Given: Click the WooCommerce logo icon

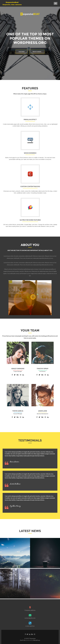Looking at the screenshot, I should [30, 140].
